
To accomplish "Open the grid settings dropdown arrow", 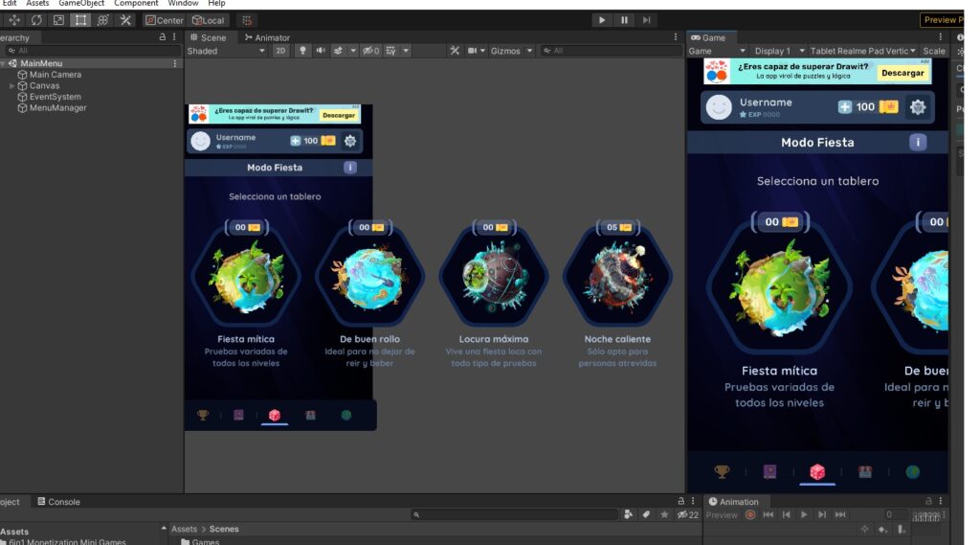I will tap(406, 51).
